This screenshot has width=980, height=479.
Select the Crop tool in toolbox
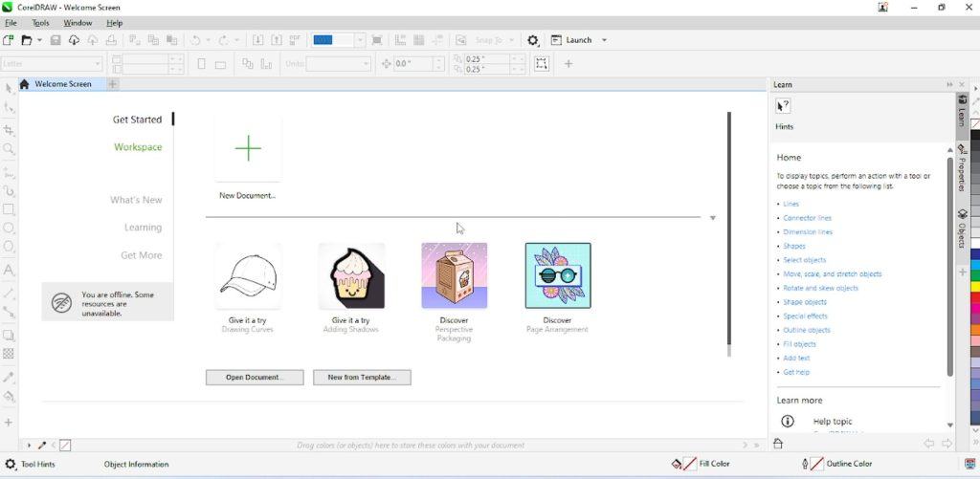[x=9, y=130]
